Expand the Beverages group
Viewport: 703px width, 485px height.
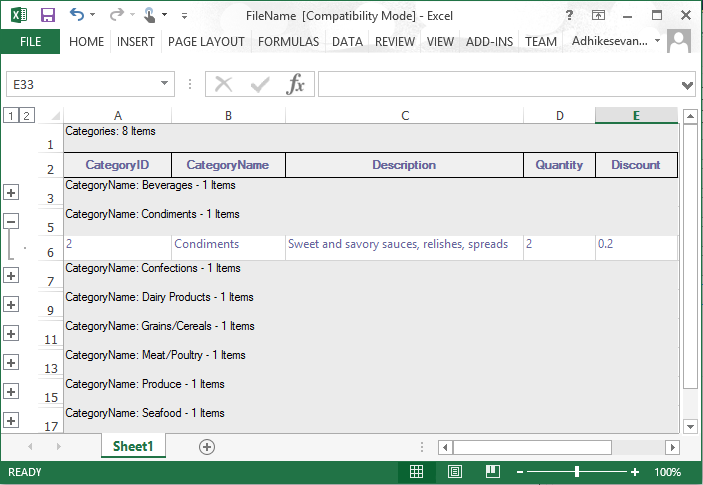(x=11, y=193)
